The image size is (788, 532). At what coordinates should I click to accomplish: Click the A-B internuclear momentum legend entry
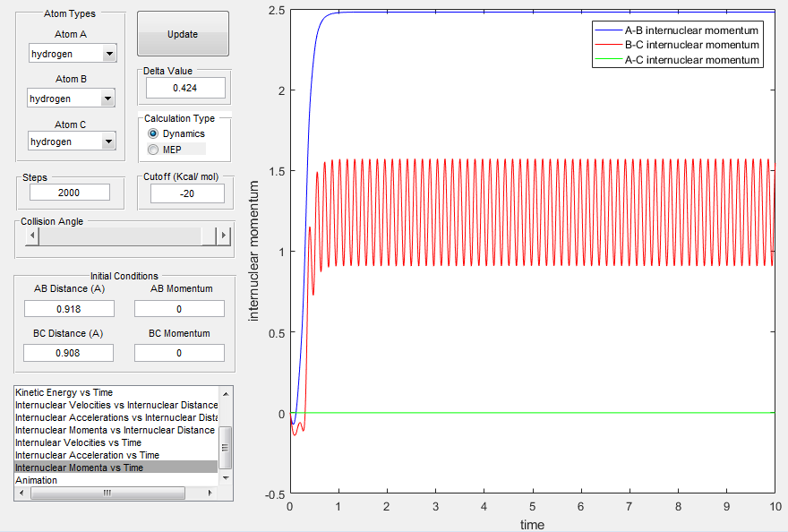[x=691, y=30]
